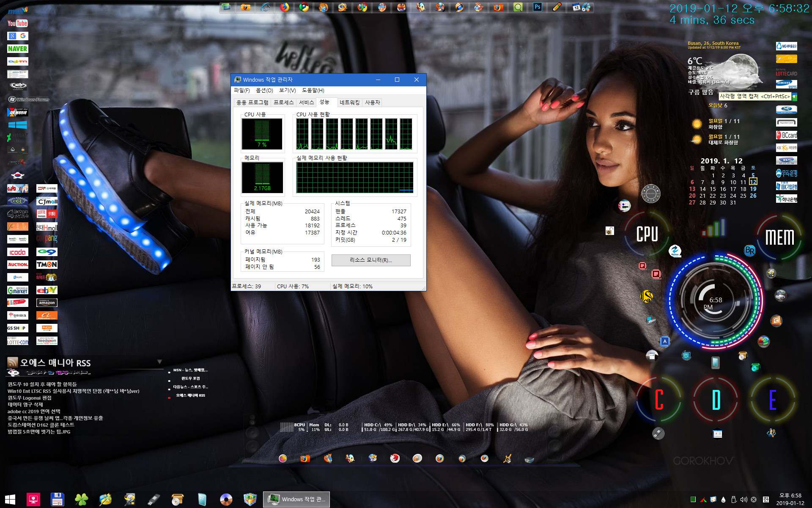Open the 윈도우 Logonui 편집 RSS article
This screenshot has width=812, height=508.
30,398
